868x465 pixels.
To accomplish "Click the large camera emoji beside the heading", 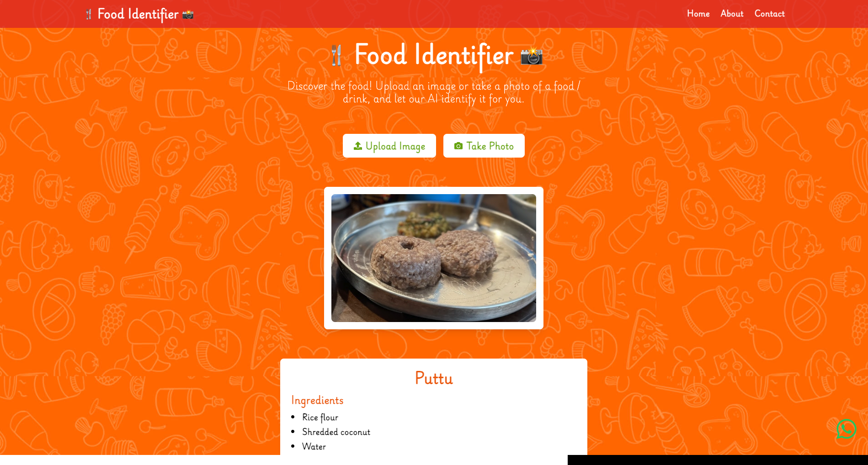I will click(532, 56).
